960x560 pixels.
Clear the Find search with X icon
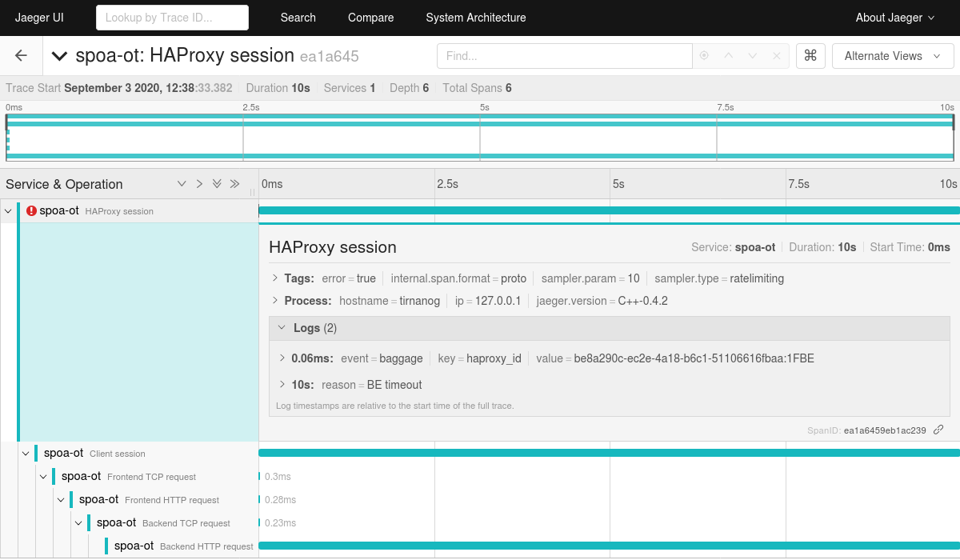coord(776,56)
